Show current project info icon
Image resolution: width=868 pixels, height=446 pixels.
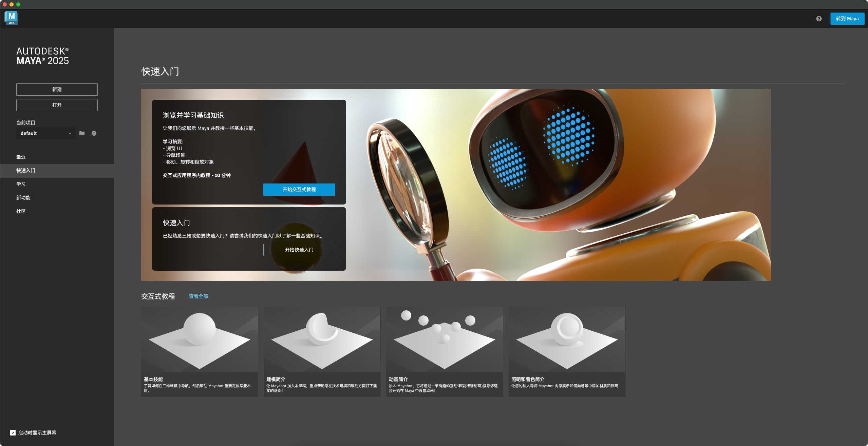coord(94,133)
